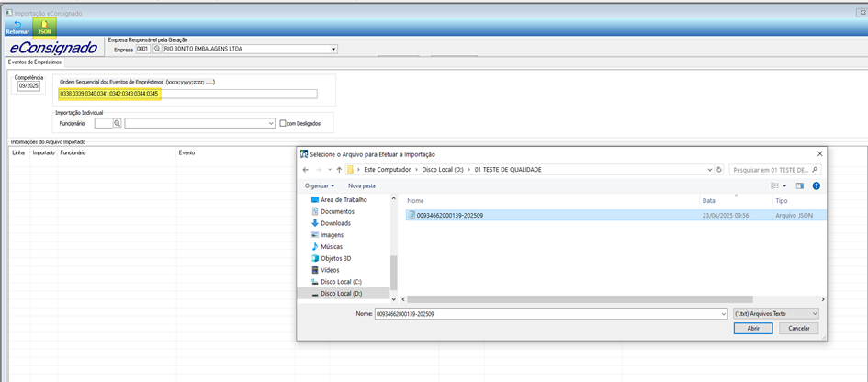
Task: Go forward in the file dialog
Action: point(319,170)
